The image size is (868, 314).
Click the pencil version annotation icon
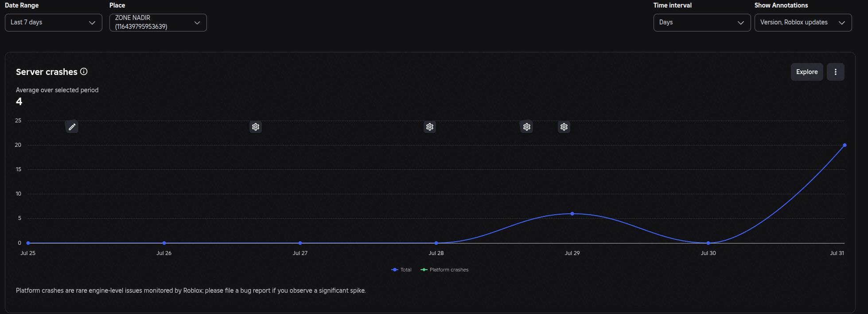[x=72, y=127]
